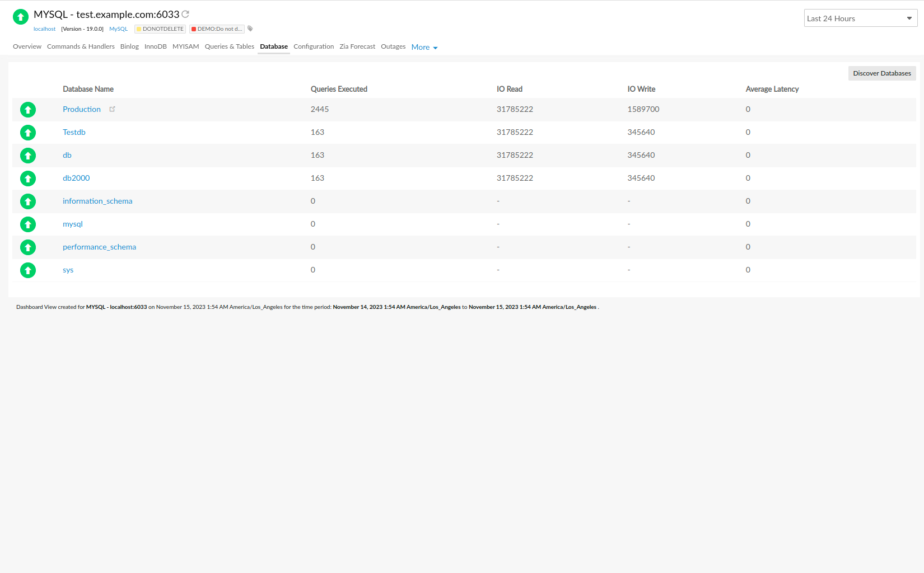The image size is (924, 573).
Task: Click the mysql row's green status icon
Action: (28, 224)
